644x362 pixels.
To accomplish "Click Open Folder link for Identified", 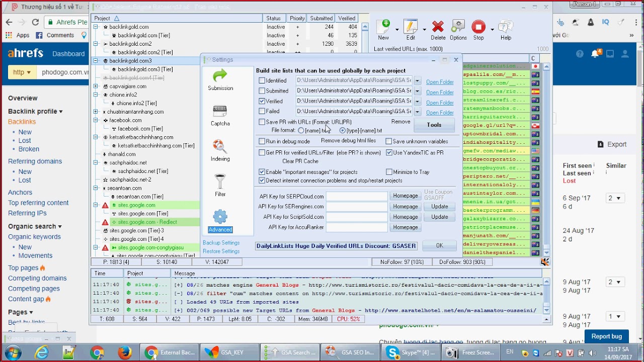I will (x=440, y=82).
